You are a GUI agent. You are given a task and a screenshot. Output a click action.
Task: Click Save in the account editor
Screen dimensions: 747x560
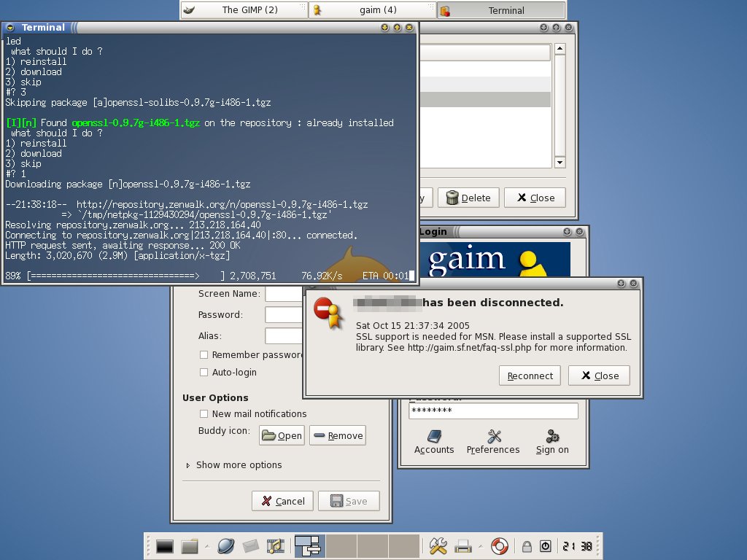pyautogui.click(x=349, y=501)
